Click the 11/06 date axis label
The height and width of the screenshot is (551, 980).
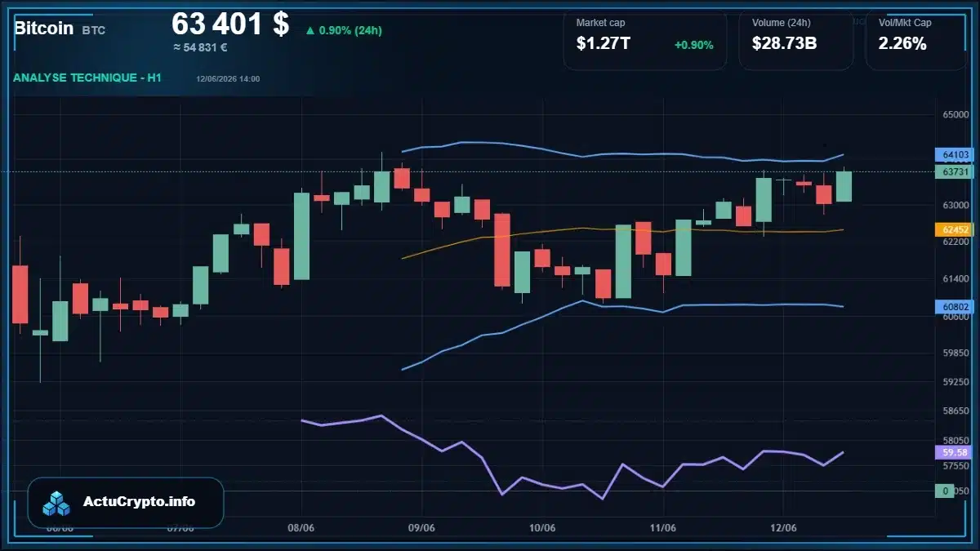pyautogui.click(x=662, y=528)
